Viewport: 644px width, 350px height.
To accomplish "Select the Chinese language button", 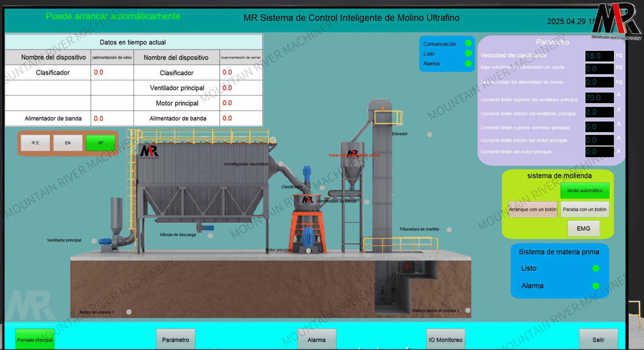I will [35, 143].
